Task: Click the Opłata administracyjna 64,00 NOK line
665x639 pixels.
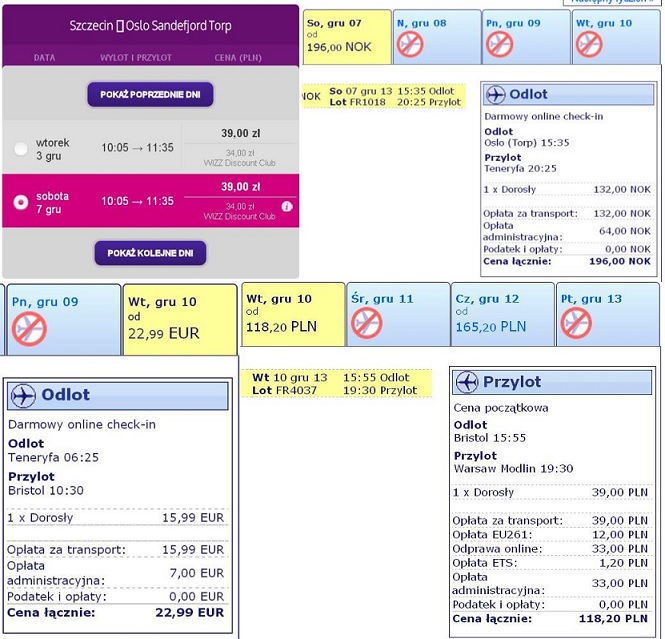Action: (x=567, y=231)
